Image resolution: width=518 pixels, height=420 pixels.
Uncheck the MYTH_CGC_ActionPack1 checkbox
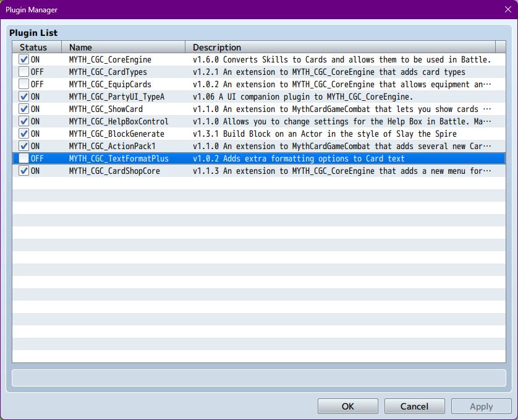point(23,146)
